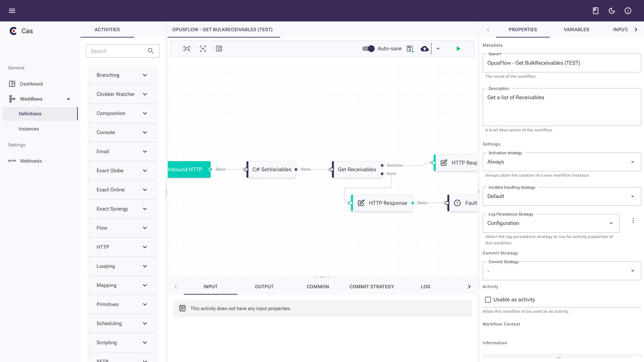The image size is (644, 362).
Task: Open documentation via the bookmark icon
Action: coord(595,11)
